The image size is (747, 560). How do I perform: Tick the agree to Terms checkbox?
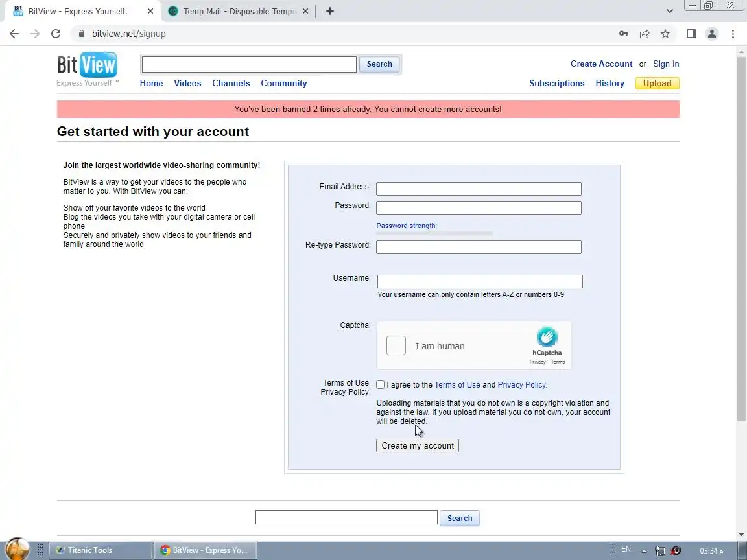click(x=380, y=385)
